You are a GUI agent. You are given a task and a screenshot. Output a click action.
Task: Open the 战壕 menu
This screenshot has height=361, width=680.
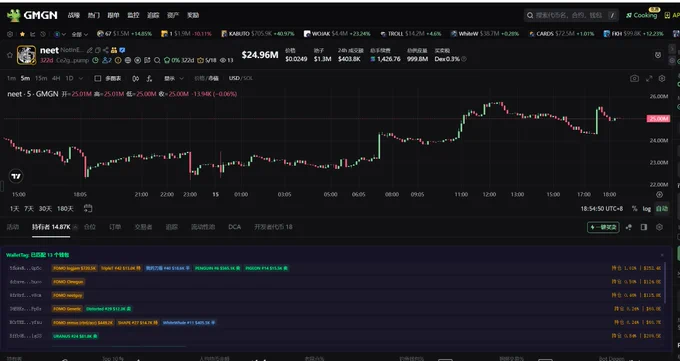point(74,15)
